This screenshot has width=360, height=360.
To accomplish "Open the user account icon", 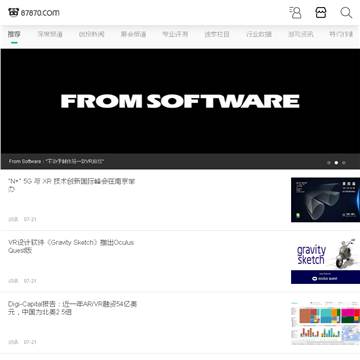I will [x=295, y=13].
